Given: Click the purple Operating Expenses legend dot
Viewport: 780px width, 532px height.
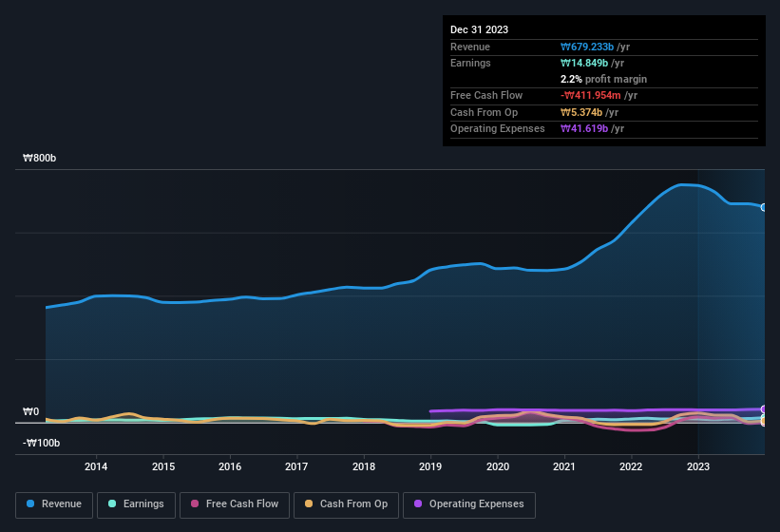Looking at the screenshot, I should (x=418, y=503).
